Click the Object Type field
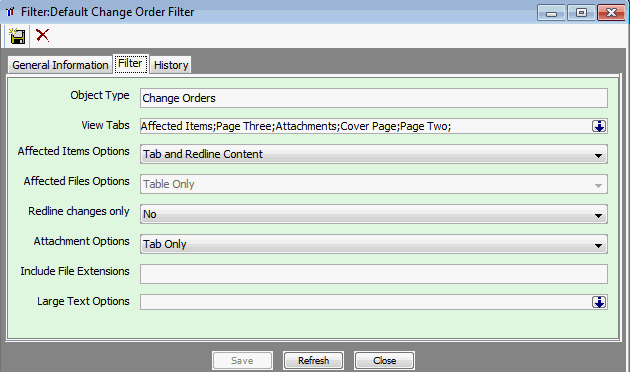This screenshot has width=630, height=372. pos(374,98)
